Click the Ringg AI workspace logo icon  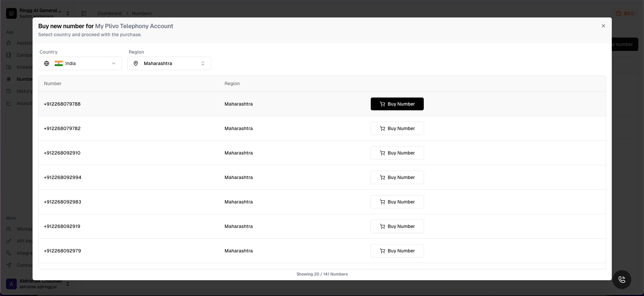(x=11, y=13)
